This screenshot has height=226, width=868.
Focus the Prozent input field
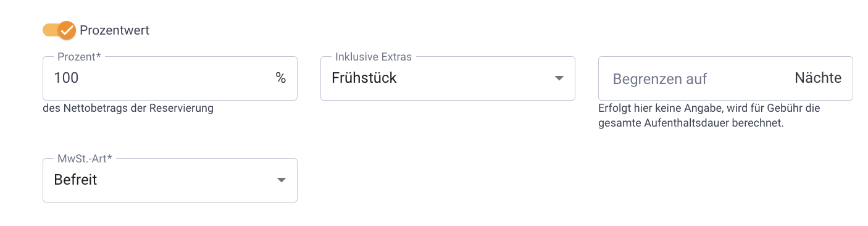170,78
